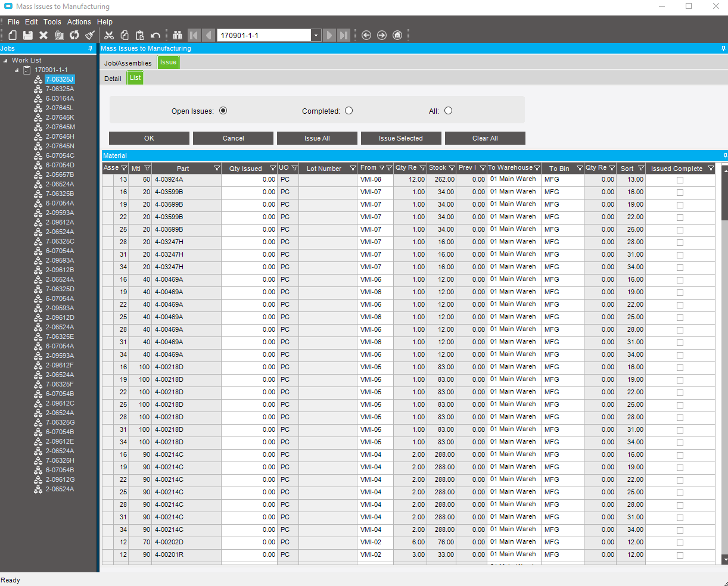
Task: Open the Part column filter dropdown
Action: coord(217,169)
